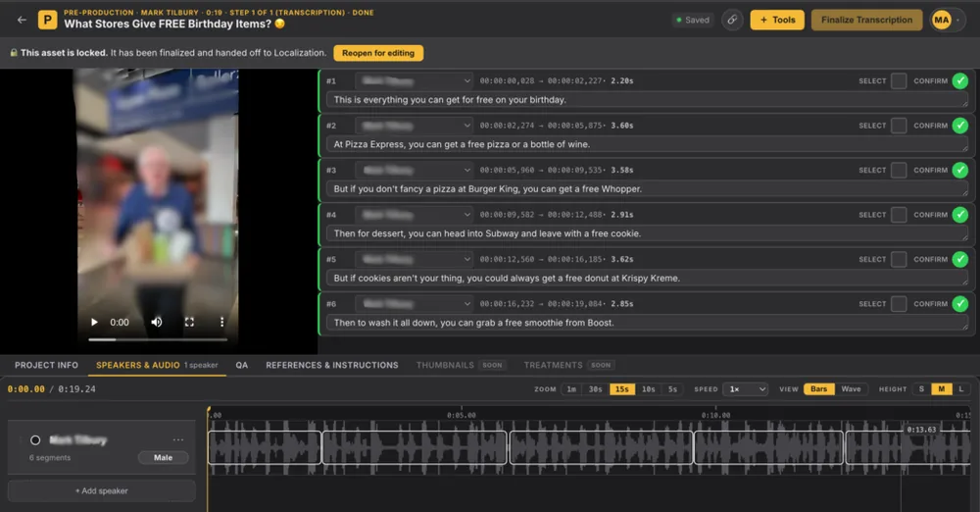Set timeline zoom to 1m
This screenshot has height=512, width=980.
pos(571,389)
